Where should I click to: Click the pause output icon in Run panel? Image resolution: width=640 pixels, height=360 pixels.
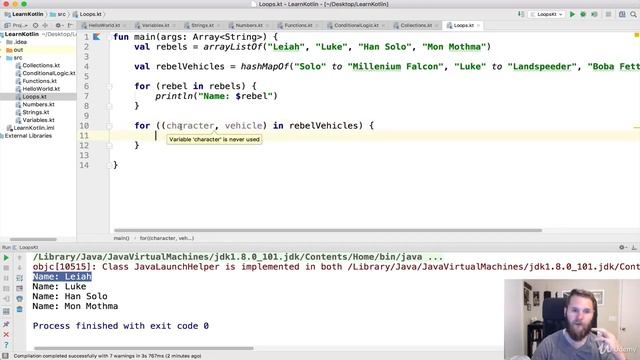(6, 278)
